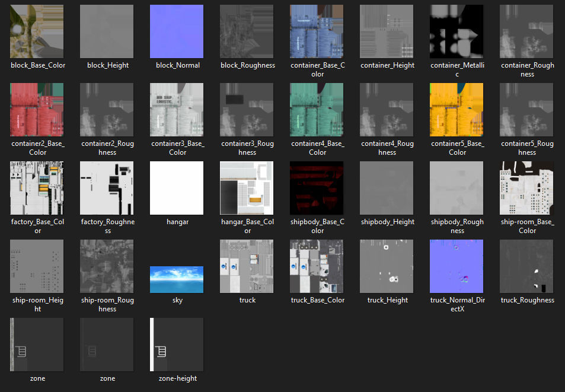Select the red container2_Base_Color texture
The width and height of the screenshot is (565, 392).
tap(37, 110)
